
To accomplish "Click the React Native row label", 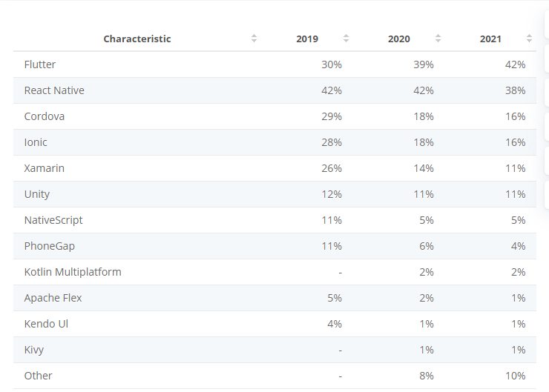I will (54, 90).
